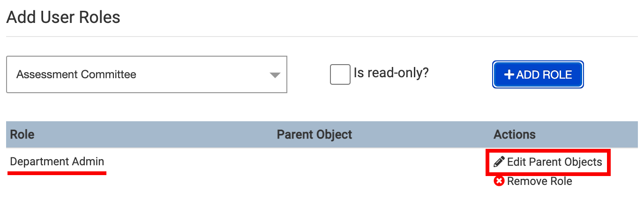Expand the Assessment Committee combo box
The height and width of the screenshot is (206, 644).
point(146,74)
